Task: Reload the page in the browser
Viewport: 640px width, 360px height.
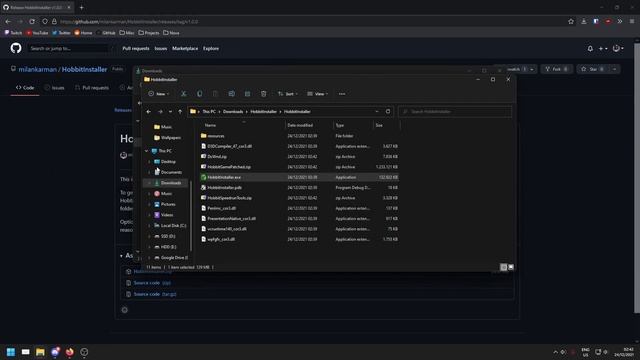Action: pos(32,21)
